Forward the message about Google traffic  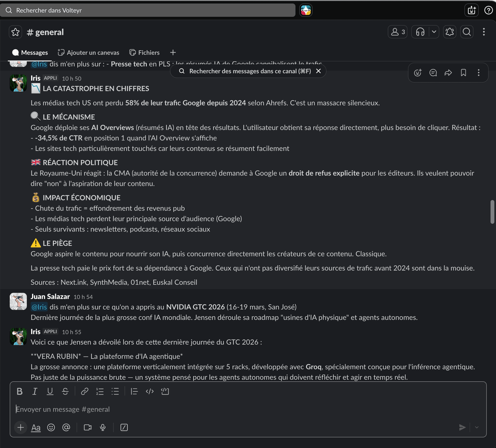(448, 73)
